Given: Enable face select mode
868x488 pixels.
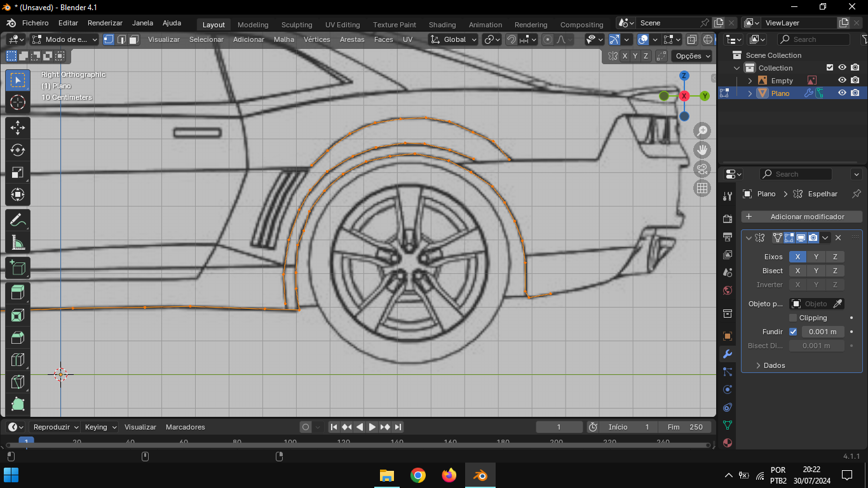Looking at the screenshot, I should pos(134,39).
